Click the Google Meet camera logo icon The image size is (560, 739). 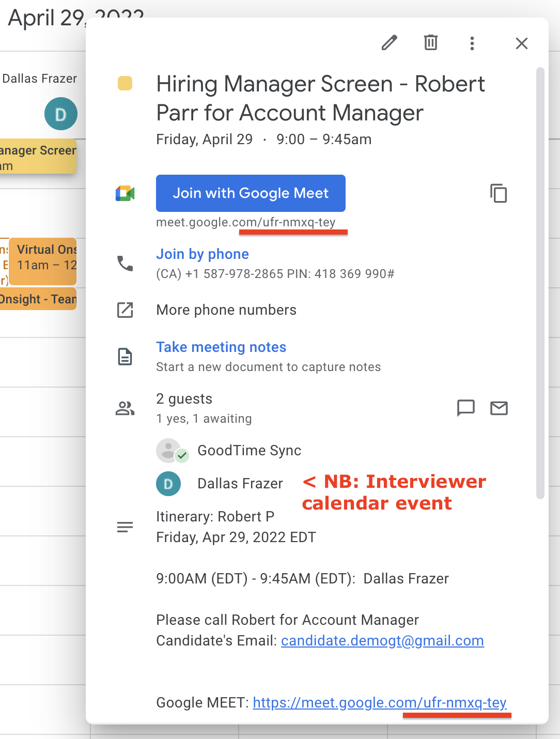pos(125,193)
